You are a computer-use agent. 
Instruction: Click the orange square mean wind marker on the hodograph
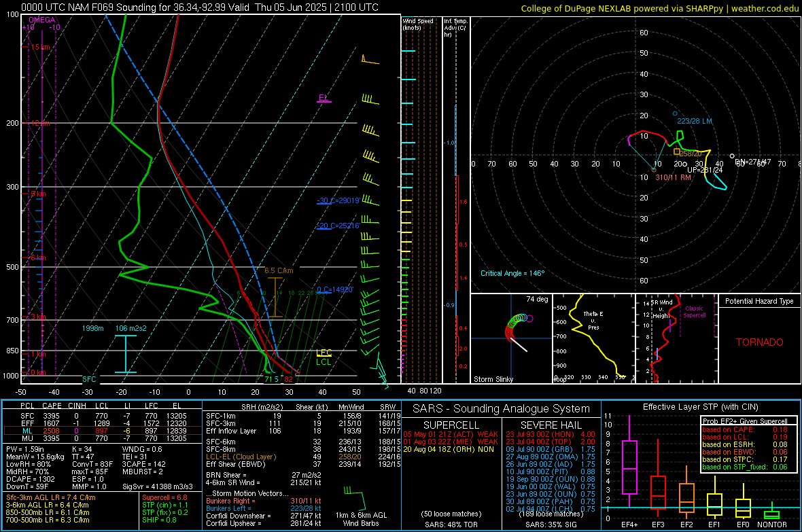click(677, 152)
